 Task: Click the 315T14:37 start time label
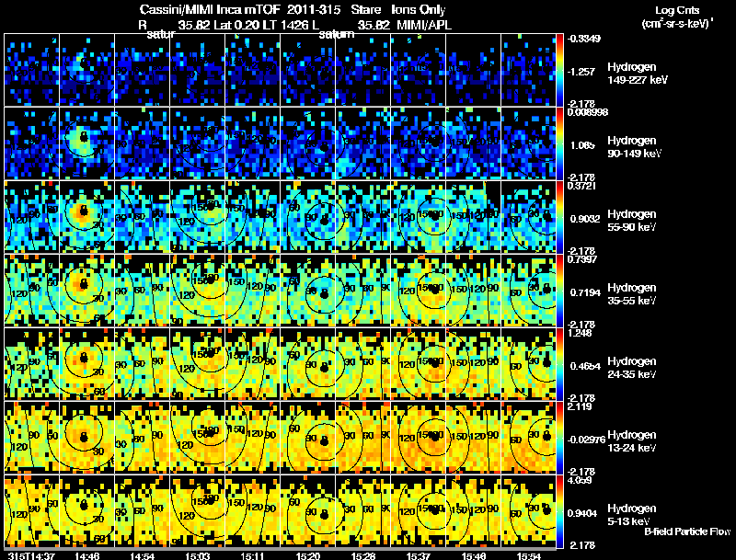32,555
